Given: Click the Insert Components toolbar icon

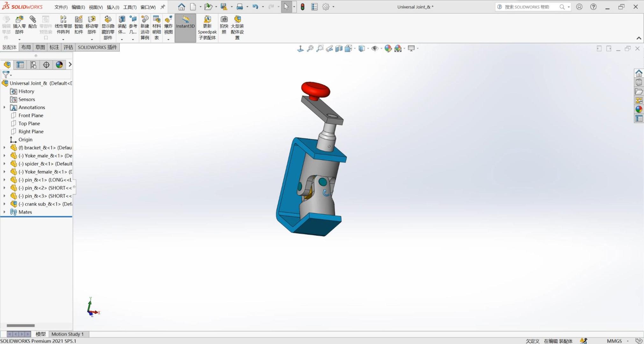Looking at the screenshot, I should [x=19, y=20].
